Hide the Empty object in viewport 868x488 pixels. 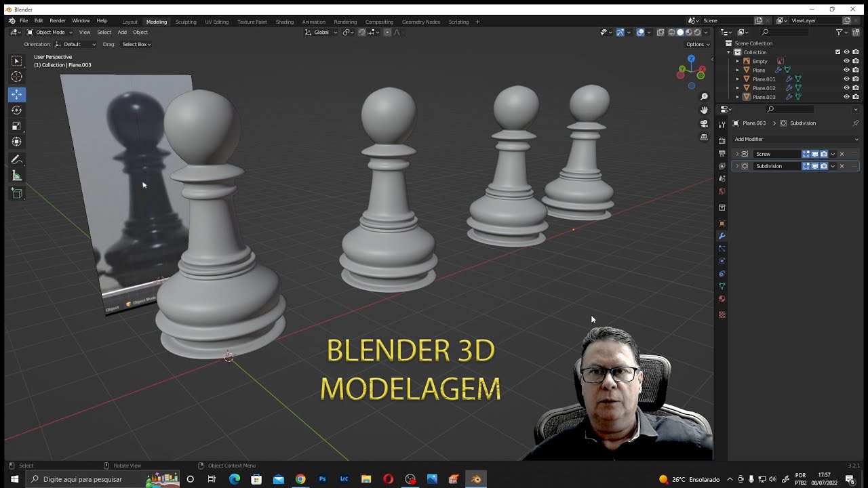pos(846,61)
